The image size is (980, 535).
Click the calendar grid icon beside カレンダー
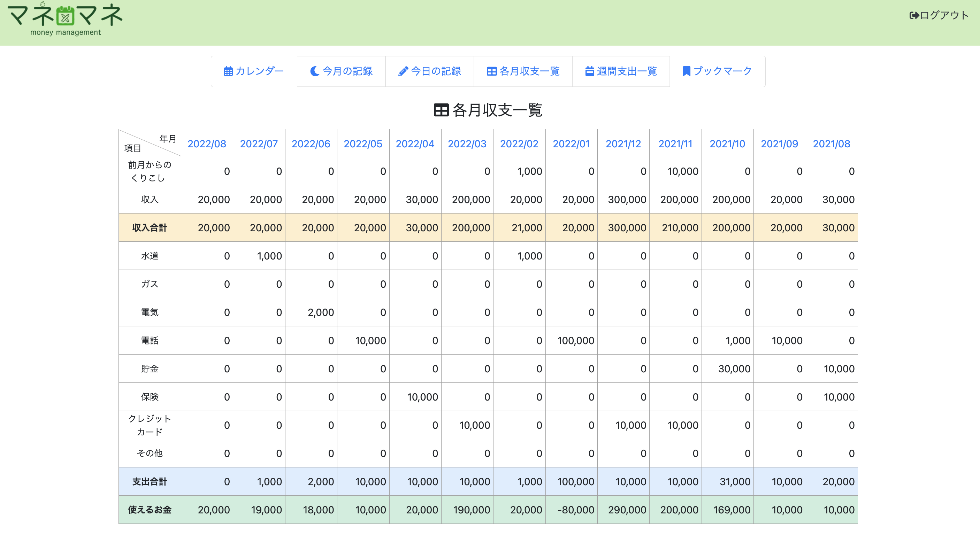(x=228, y=71)
